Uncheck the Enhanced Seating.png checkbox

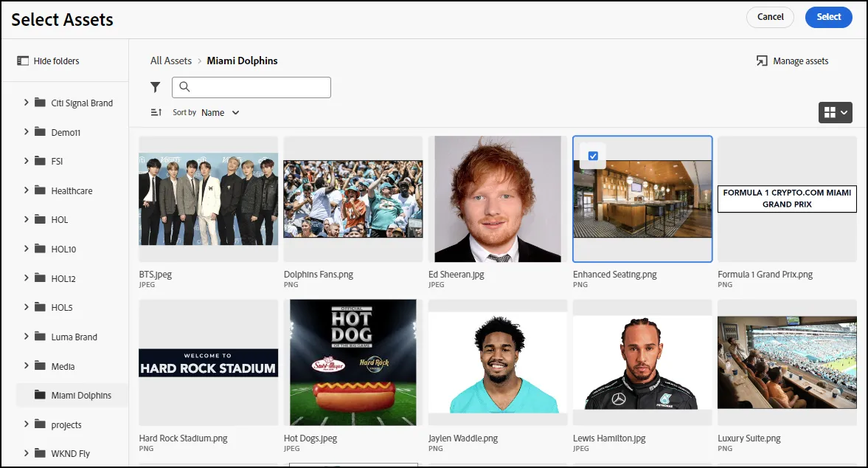point(593,156)
